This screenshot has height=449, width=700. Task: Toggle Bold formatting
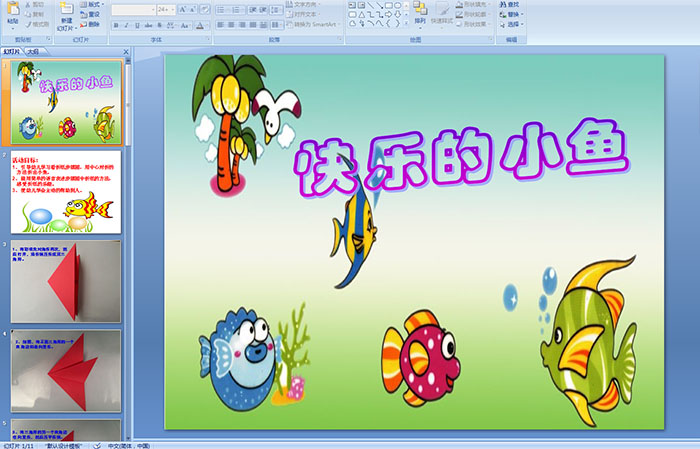[x=117, y=25]
